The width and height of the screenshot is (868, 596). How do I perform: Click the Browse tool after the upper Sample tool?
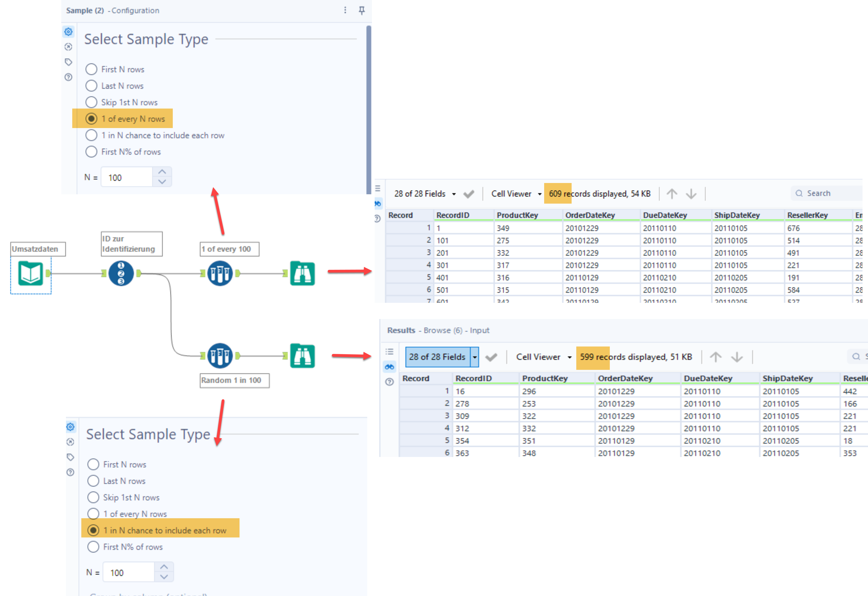tap(302, 273)
